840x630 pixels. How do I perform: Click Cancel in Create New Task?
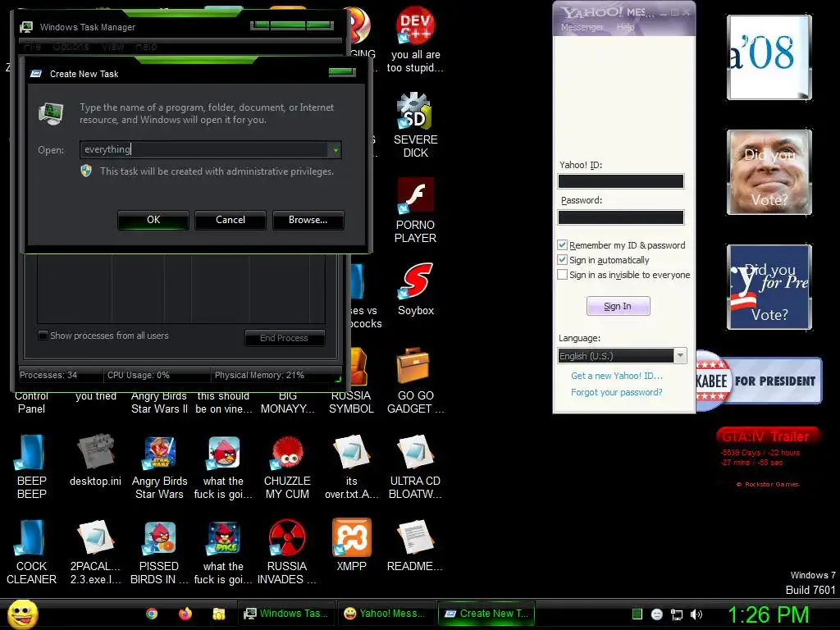point(231,220)
